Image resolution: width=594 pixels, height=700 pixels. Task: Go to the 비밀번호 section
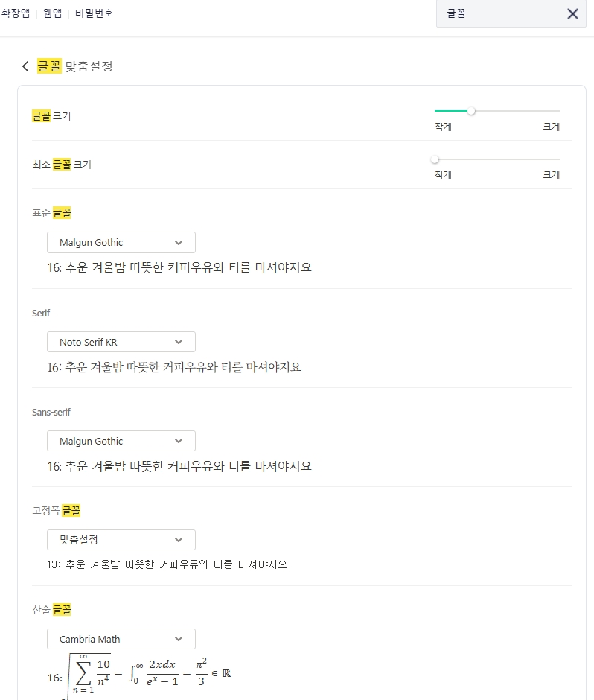pyautogui.click(x=94, y=13)
